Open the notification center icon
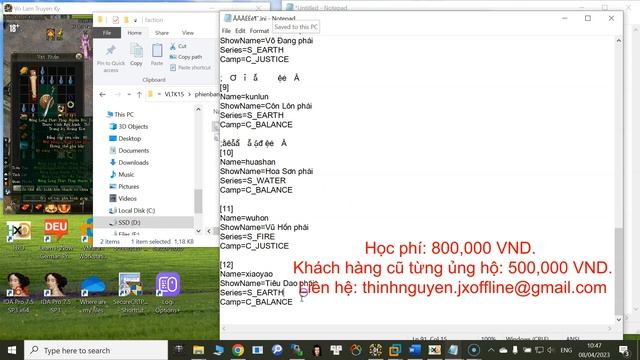This screenshot has height=360, width=640. click(x=624, y=350)
